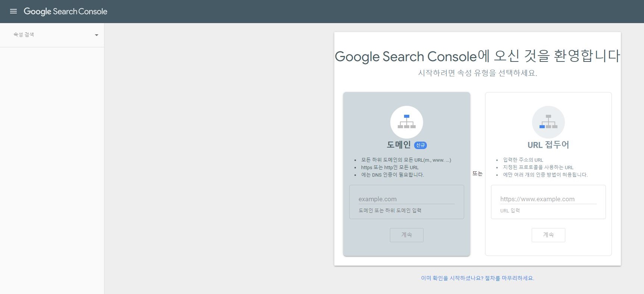Expand the 속성 검색 property dropdown
Viewport: 644px width, 294px height.
[x=97, y=35]
